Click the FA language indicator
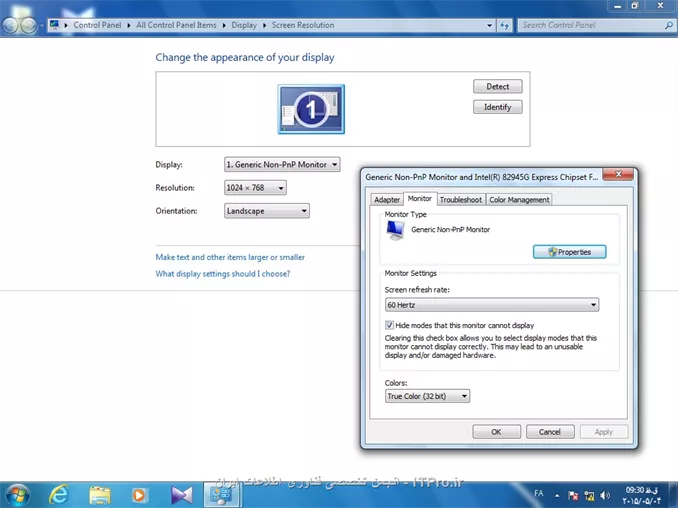This screenshot has width=678, height=508. 538,493
